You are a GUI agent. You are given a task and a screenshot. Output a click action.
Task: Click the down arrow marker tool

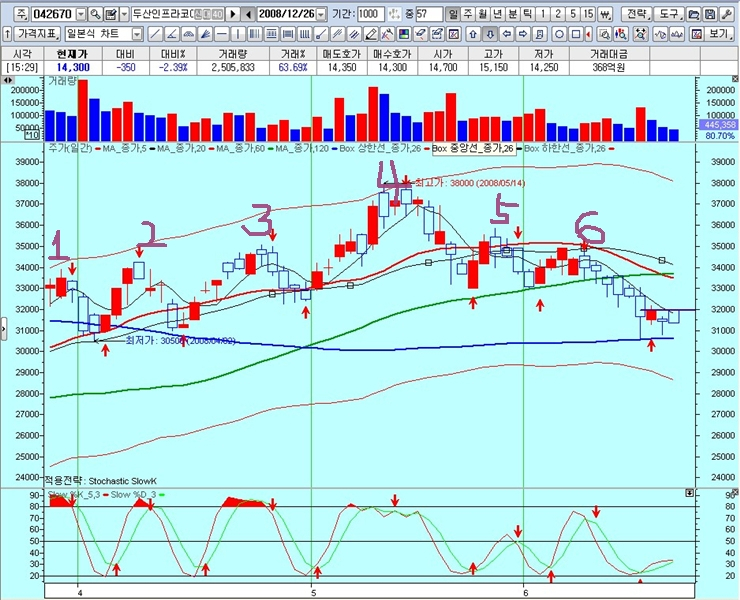pyautogui.click(x=490, y=34)
